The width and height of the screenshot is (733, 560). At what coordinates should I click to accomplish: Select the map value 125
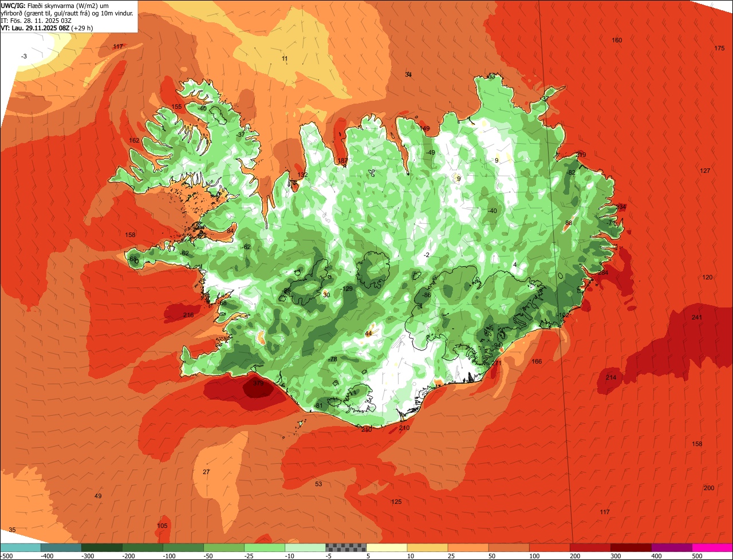pyautogui.click(x=396, y=502)
